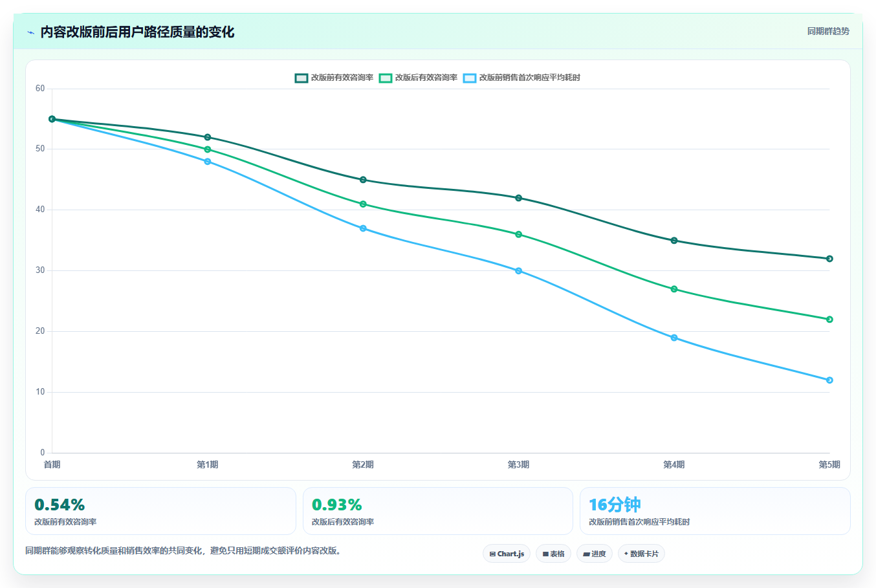The width and height of the screenshot is (876, 588).
Task: Click the footnote text starting 同期群能够观察
Action: [x=183, y=551]
